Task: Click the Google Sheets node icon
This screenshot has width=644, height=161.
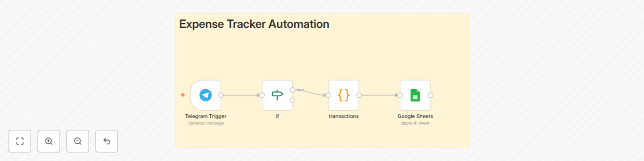Action: 415,95
